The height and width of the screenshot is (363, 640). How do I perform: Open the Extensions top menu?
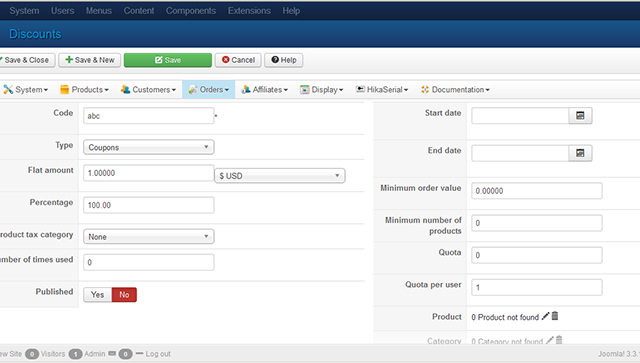pos(249,11)
